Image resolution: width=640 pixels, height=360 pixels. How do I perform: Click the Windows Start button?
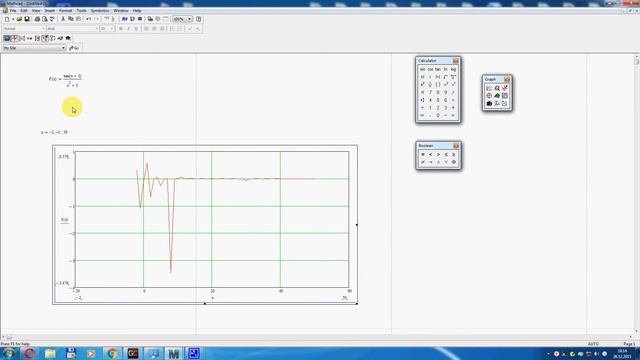click(x=9, y=353)
